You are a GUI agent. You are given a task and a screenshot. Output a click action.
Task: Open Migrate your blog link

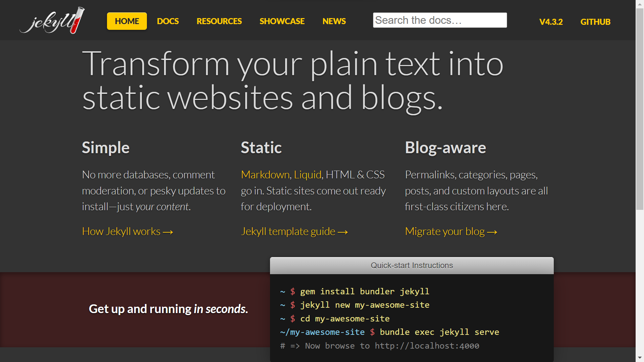(451, 231)
